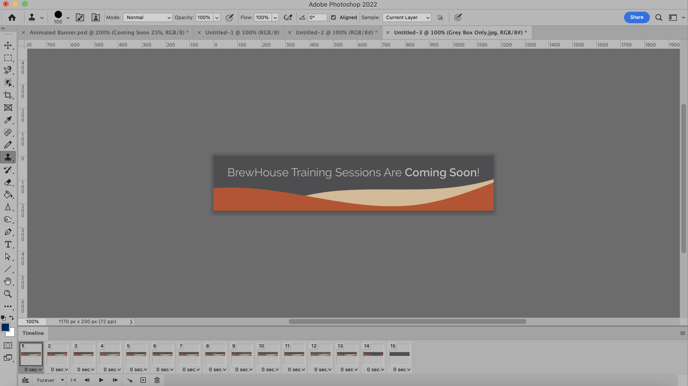Select the Eraser tool

click(8, 182)
